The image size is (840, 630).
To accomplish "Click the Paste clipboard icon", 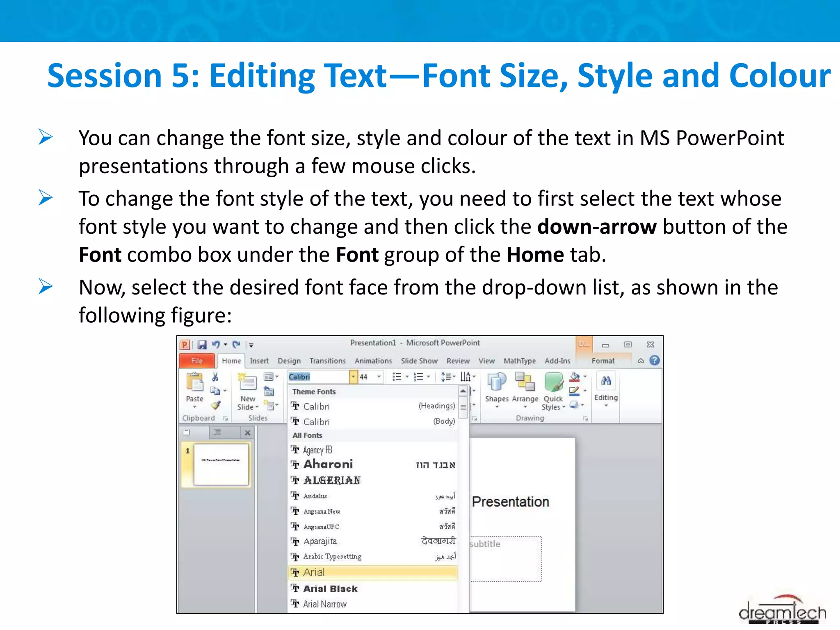I will coord(194,382).
